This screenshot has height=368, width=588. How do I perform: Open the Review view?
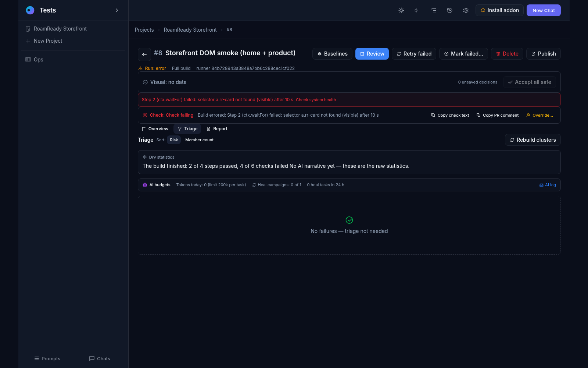[x=372, y=54]
